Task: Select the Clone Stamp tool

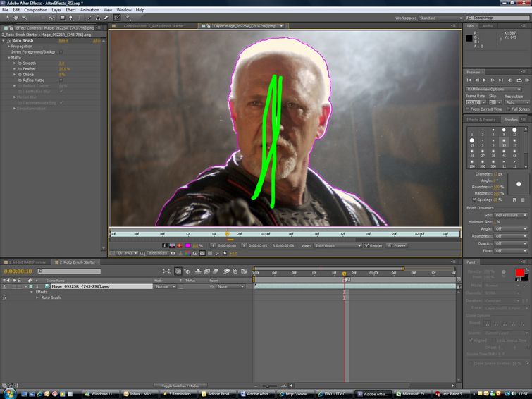Action: click(x=98, y=18)
